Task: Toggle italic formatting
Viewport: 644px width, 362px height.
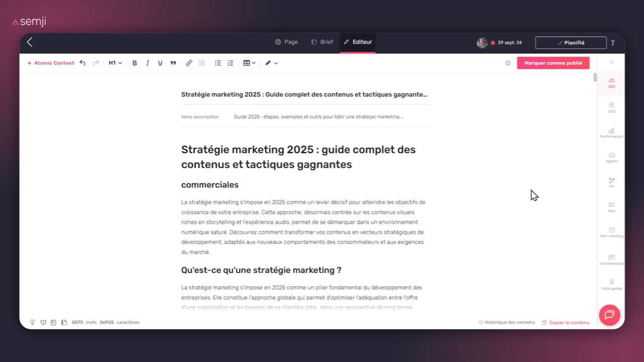Action: [x=147, y=63]
